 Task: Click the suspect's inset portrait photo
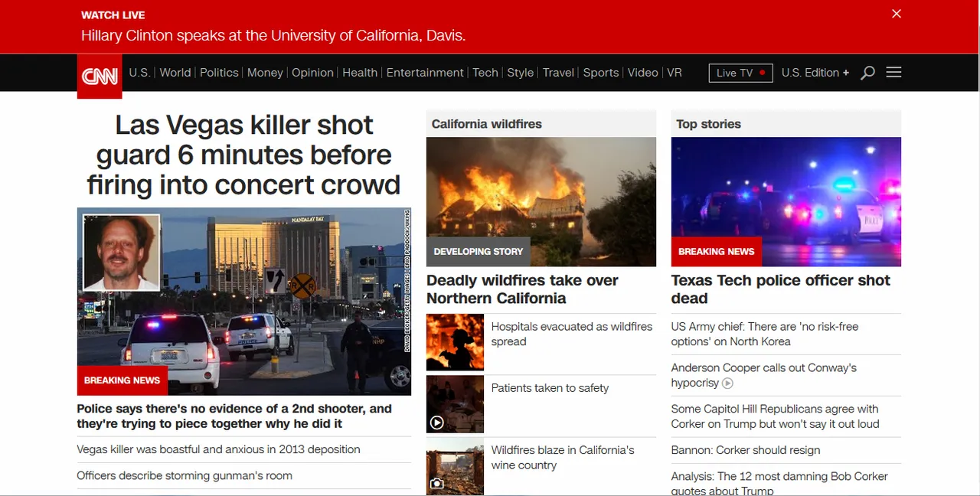click(x=121, y=252)
